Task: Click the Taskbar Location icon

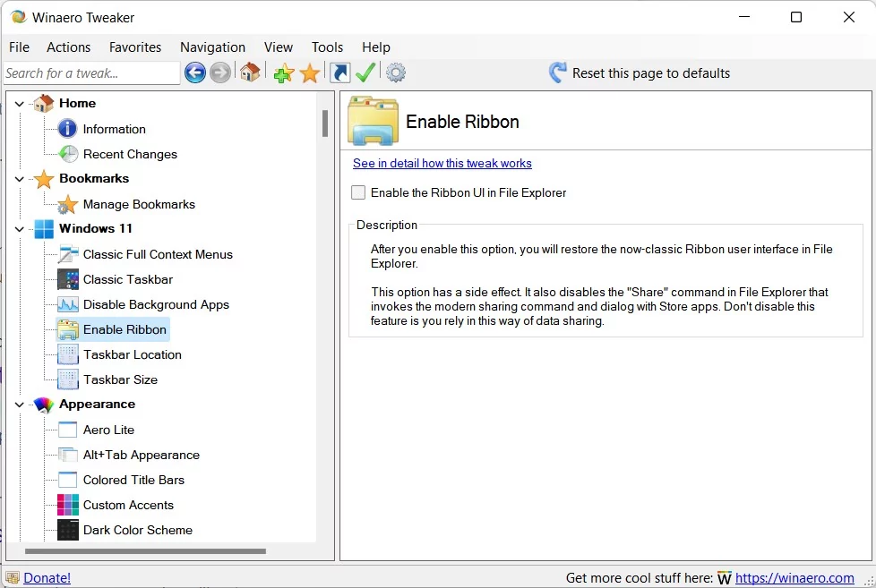Action: [68, 354]
